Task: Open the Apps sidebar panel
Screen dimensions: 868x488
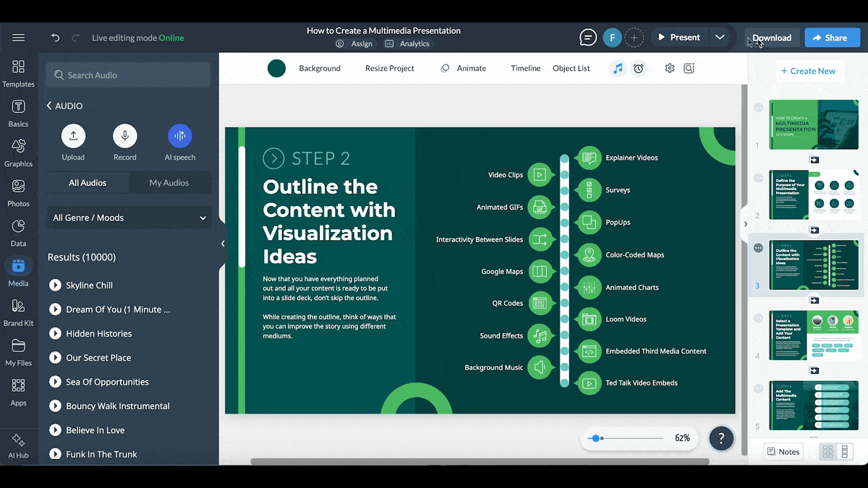Action: tap(18, 392)
